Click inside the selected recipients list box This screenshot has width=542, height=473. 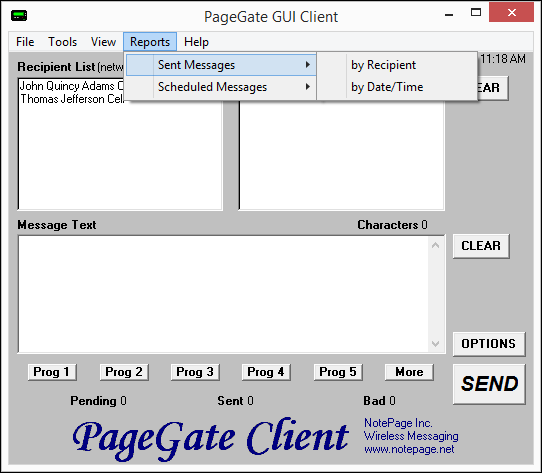point(342,156)
